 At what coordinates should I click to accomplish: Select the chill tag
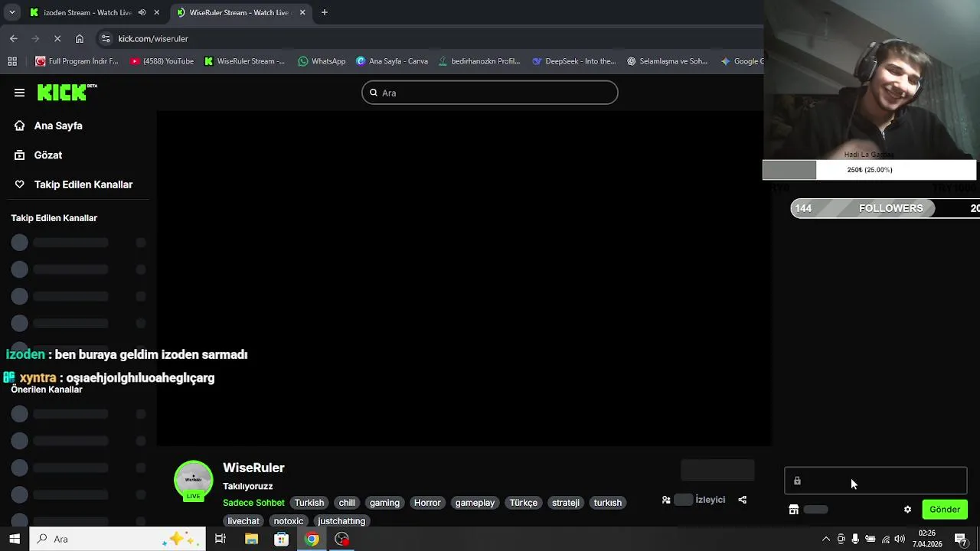[347, 503]
